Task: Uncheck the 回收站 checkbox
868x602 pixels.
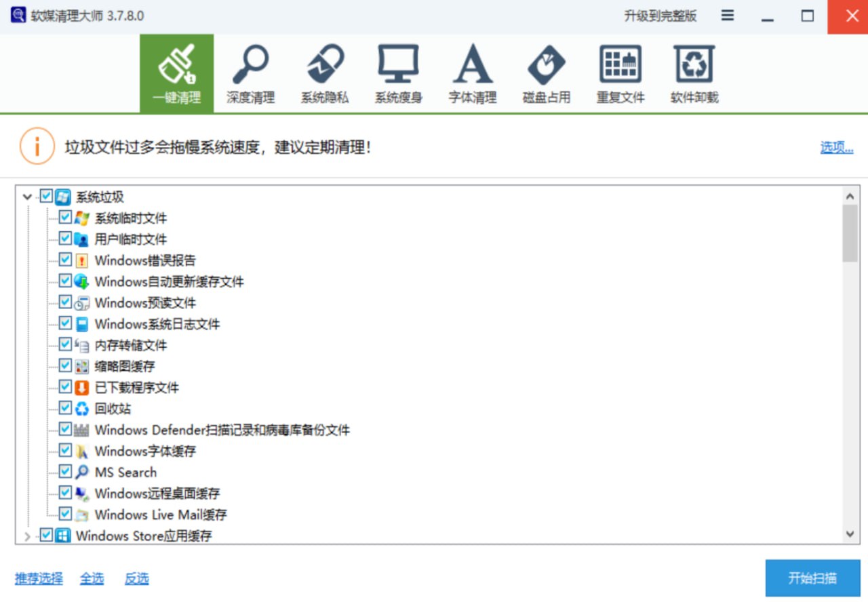Action: (65, 408)
